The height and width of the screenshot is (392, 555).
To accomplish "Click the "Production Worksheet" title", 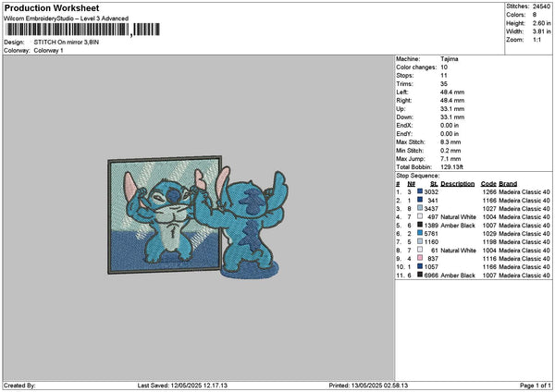I will (52, 8).
